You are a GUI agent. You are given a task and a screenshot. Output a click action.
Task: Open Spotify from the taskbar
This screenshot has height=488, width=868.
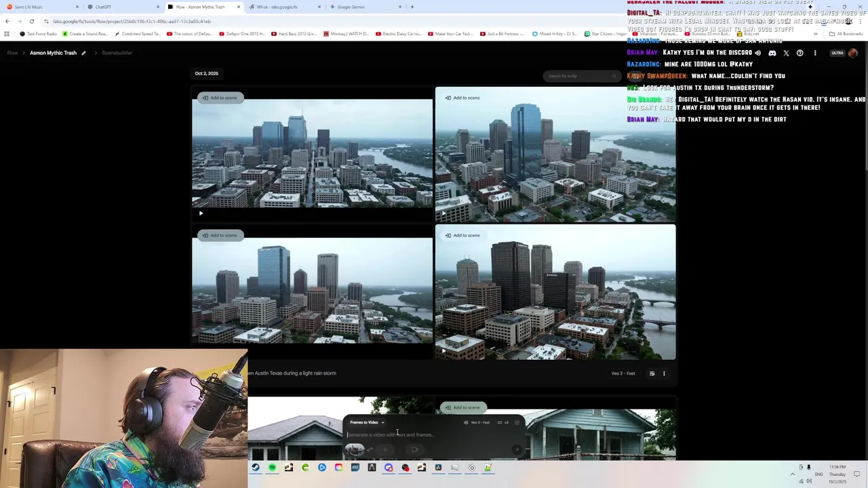pos(272,467)
